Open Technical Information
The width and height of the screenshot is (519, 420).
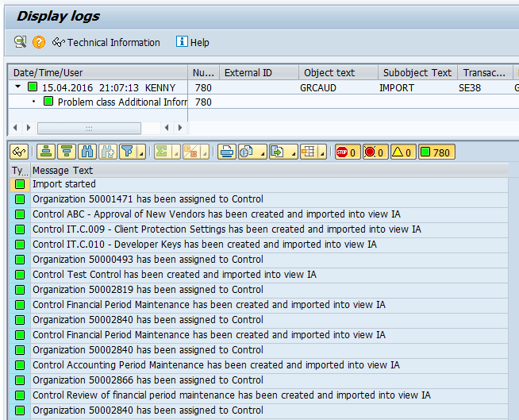pos(106,42)
